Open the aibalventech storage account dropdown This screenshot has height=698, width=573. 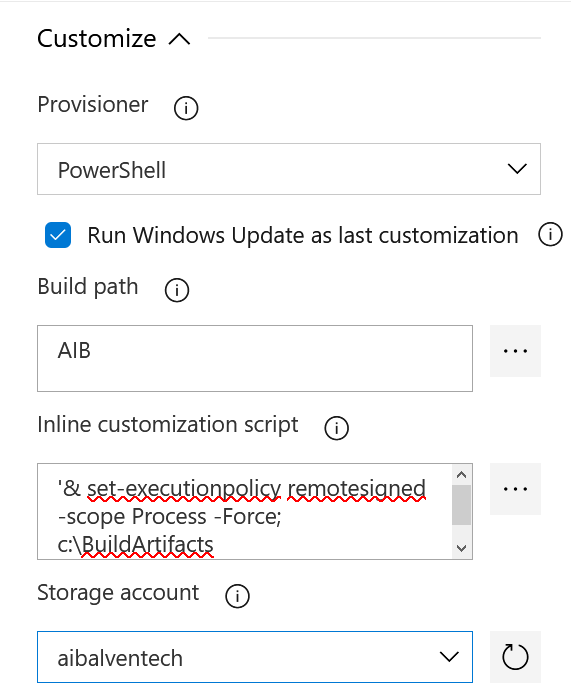(x=255, y=657)
